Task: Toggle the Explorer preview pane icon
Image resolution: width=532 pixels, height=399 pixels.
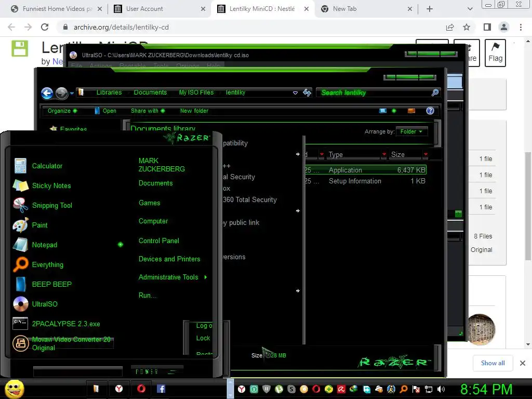Action: coord(411,111)
